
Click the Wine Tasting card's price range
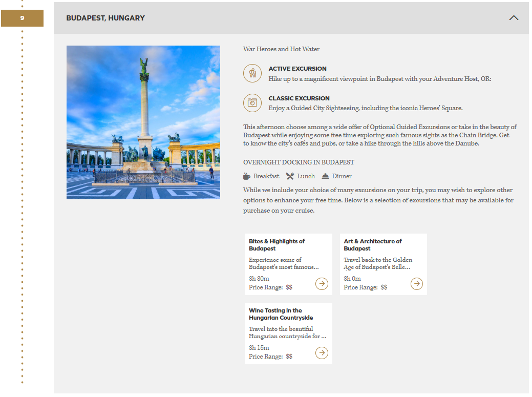[x=270, y=357]
